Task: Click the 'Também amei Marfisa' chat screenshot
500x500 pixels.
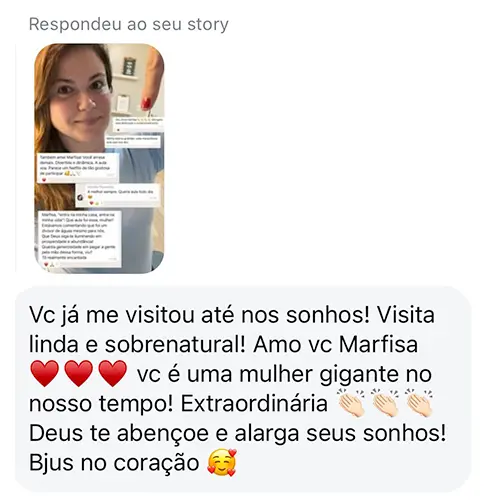Action: [77, 168]
